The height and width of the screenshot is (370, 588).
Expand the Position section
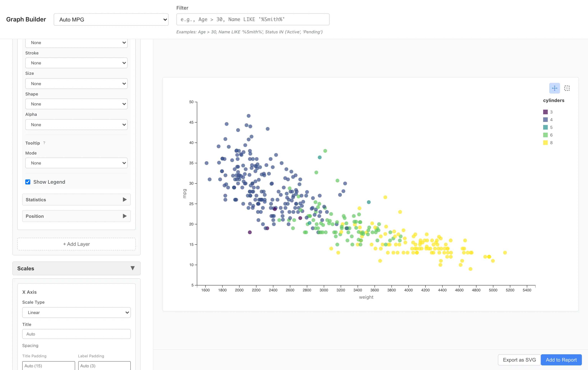[x=76, y=216]
